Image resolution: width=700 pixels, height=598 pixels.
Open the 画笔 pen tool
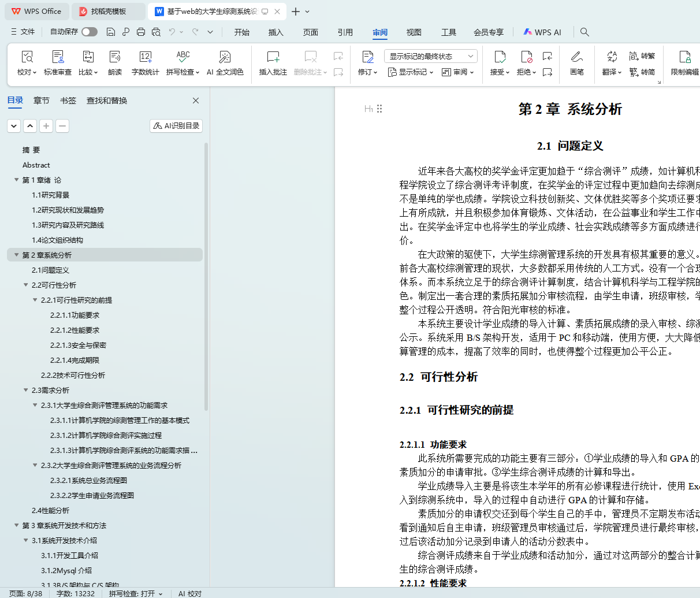point(576,57)
